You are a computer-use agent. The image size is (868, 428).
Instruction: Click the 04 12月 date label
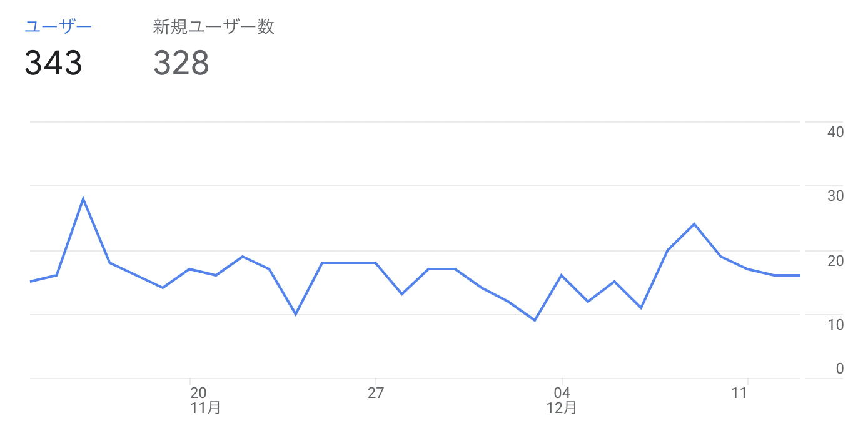point(562,400)
